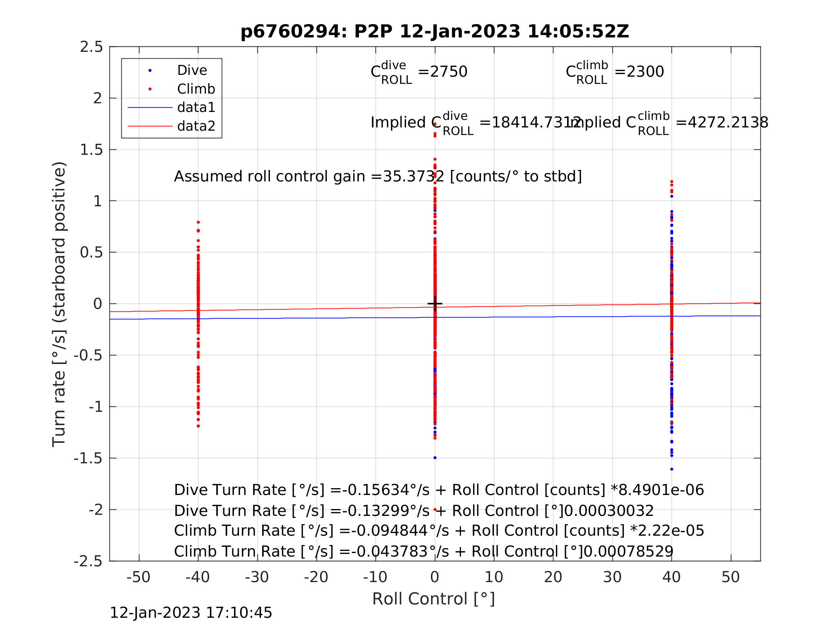Click x-axis tick label '-50'
This screenshot has height=630, width=840.
click(139, 577)
